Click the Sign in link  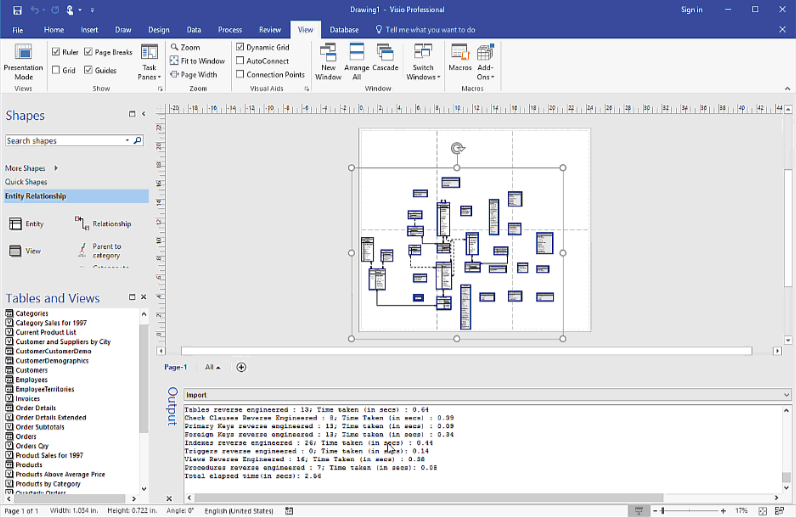point(692,10)
